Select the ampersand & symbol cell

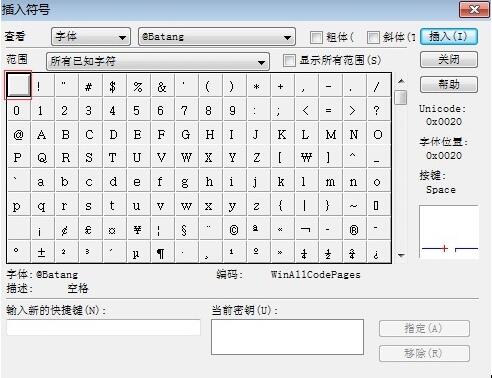[x=162, y=86]
